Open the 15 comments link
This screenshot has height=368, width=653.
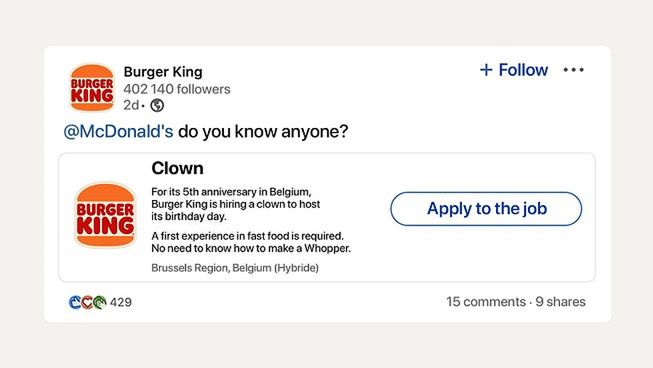486,302
